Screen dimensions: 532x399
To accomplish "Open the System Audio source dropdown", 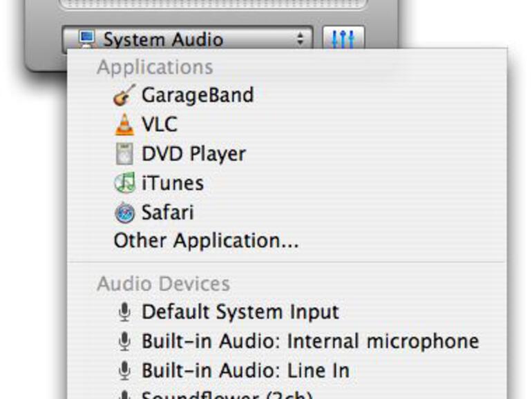I will click(187, 39).
